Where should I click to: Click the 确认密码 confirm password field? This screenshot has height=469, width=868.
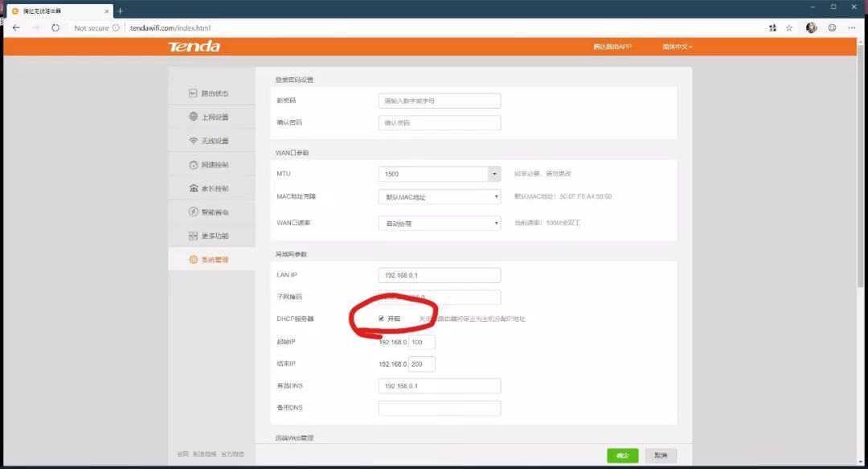(x=440, y=122)
